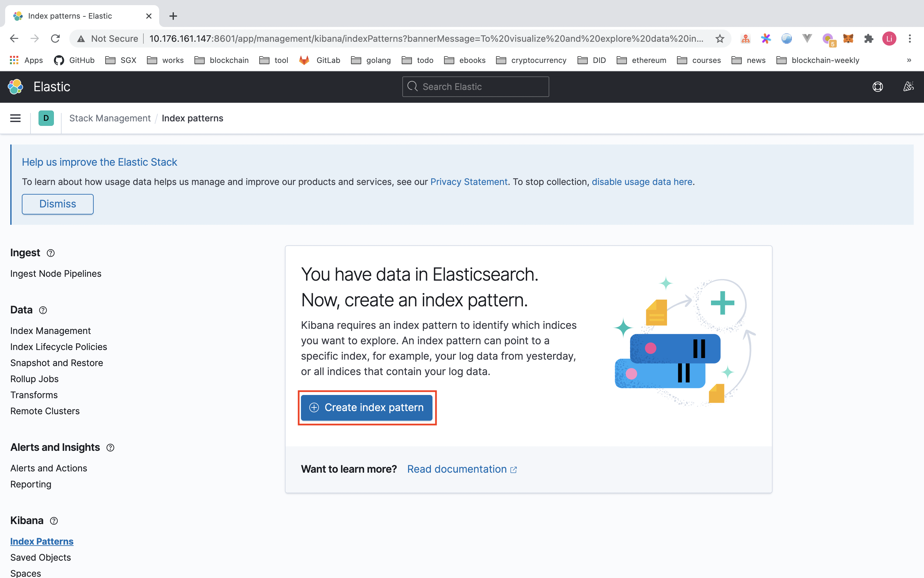Open Remote Clusters
Viewport: 924px width, 578px height.
[x=45, y=411]
